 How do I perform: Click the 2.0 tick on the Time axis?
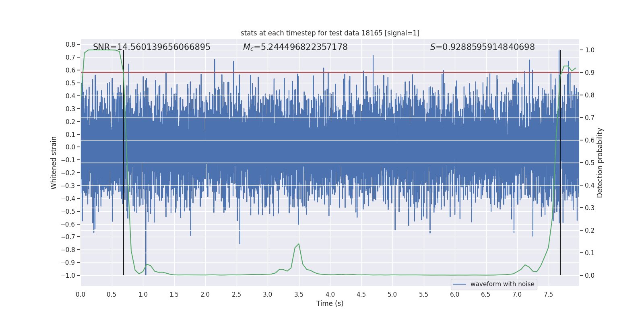[205, 294]
